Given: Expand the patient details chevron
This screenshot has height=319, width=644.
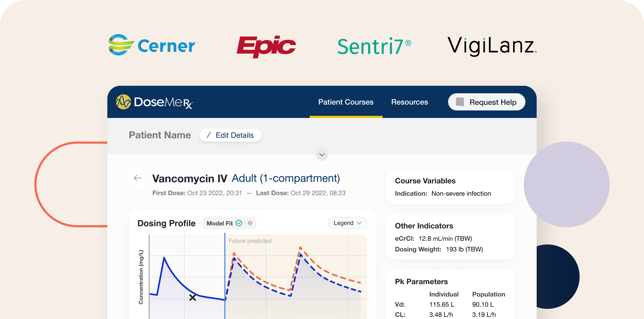Looking at the screenshot, I should [x=322, y=154].
